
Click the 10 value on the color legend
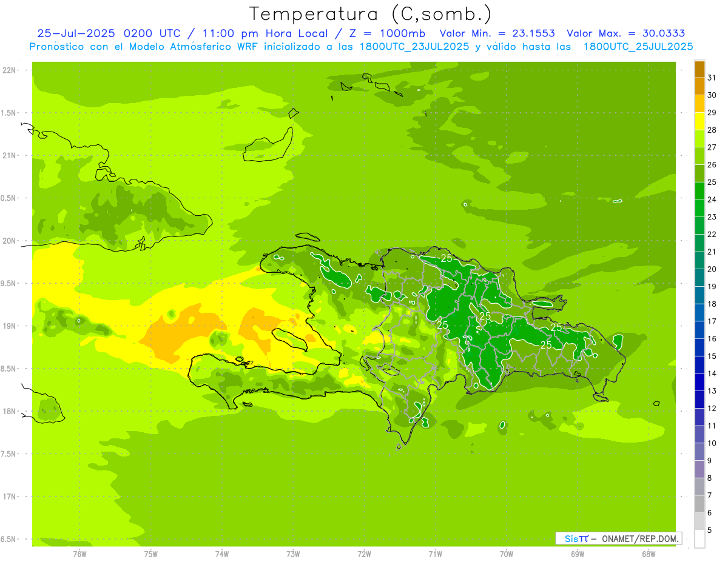pos(712,443)
